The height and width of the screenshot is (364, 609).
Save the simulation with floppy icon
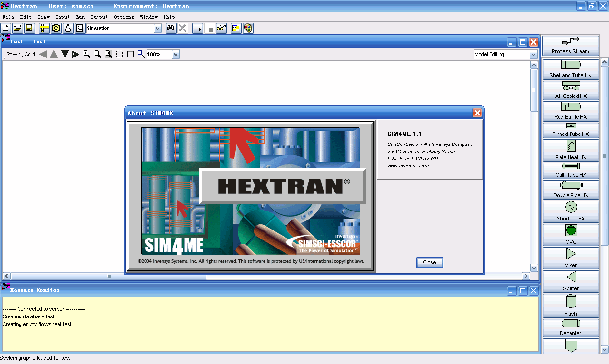coord(29,29)
